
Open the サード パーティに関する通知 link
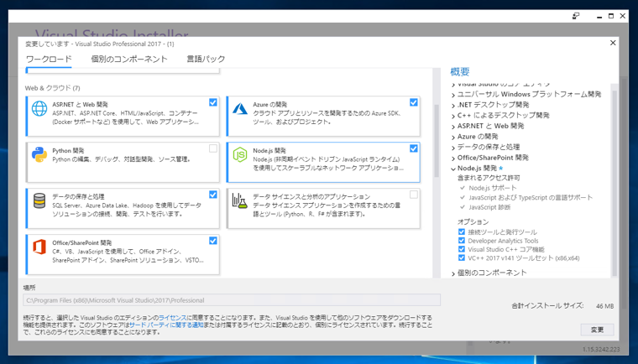click(x=166, y=325)
